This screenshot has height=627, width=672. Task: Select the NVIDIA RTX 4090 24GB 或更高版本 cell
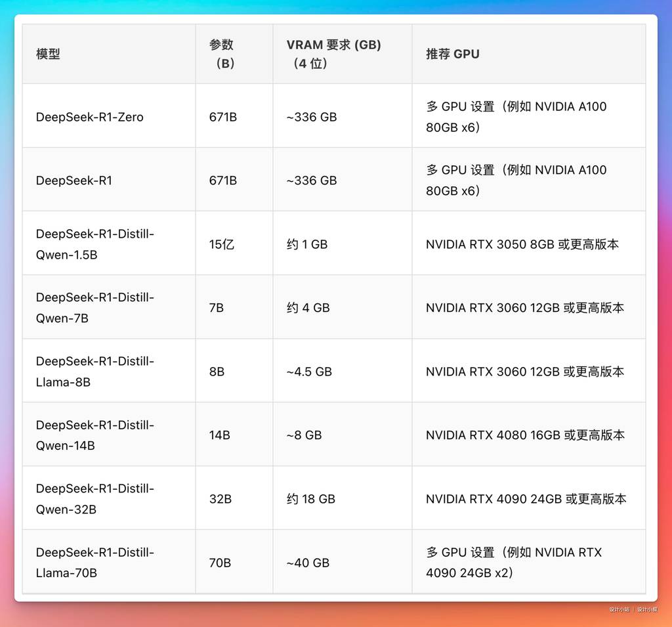click(526, 499)
